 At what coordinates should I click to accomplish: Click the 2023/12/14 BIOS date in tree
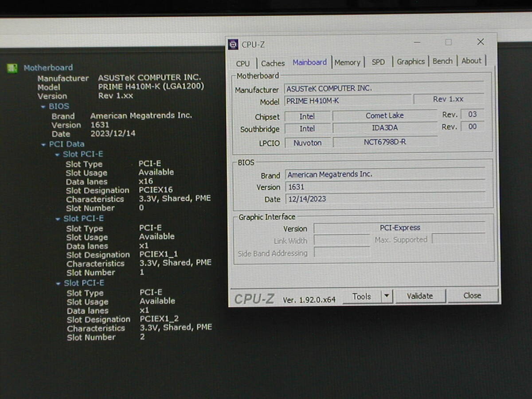[x=113, y=133]
